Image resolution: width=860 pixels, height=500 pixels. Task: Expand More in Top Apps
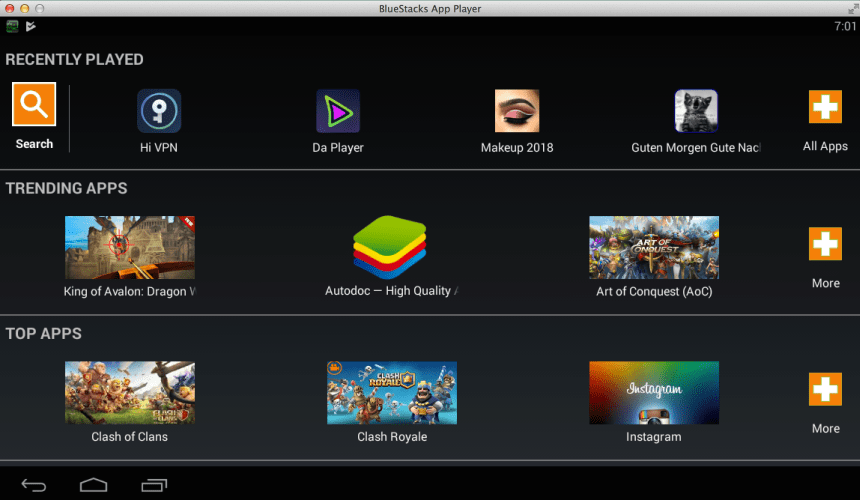tap(825, 390)
